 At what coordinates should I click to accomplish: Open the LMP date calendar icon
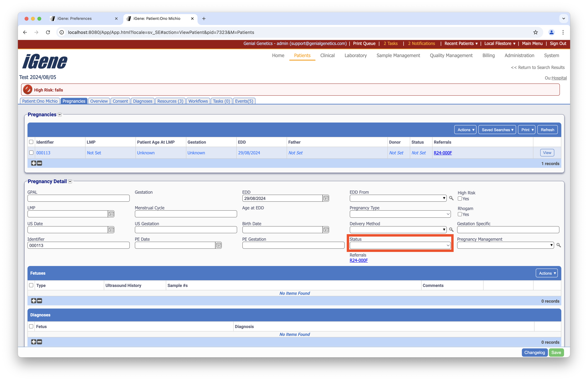111,214
